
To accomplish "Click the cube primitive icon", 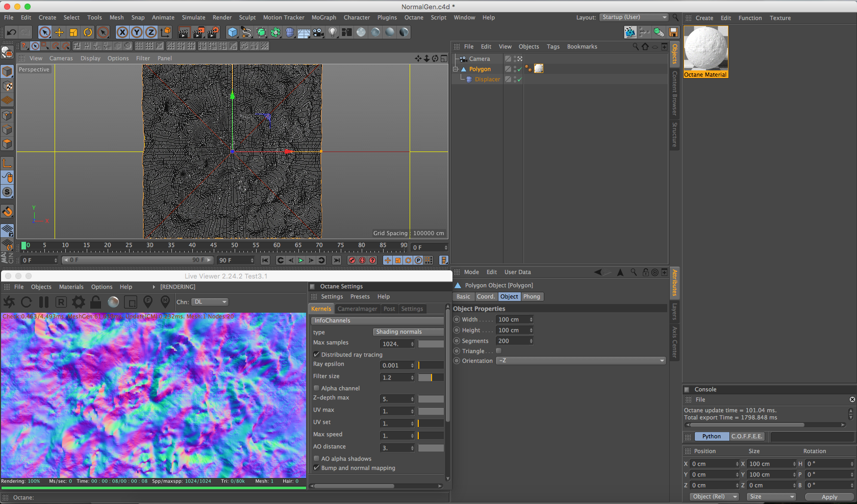I will tap(233, 33).
